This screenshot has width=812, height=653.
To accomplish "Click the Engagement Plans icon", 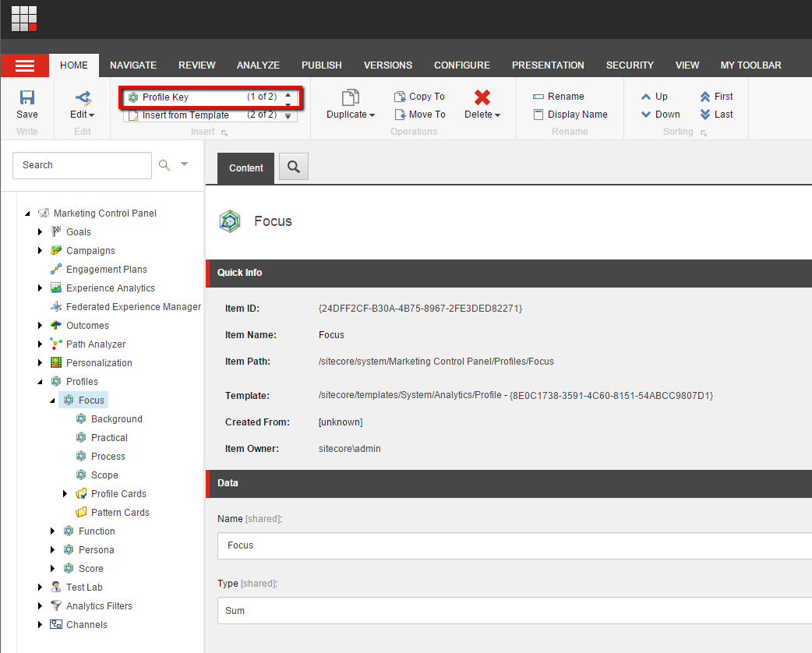I will (x=56, y=269).
